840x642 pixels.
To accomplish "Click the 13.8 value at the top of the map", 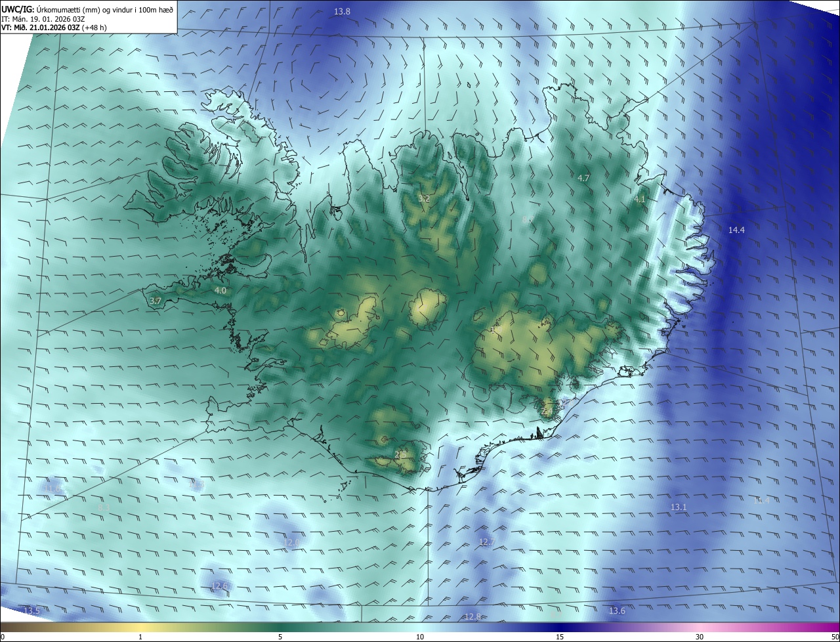I will (x=342, y=12).
